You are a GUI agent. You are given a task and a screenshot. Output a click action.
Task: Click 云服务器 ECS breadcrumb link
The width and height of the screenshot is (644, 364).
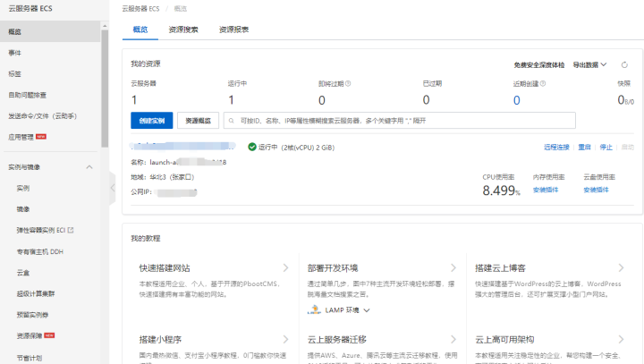140,9
